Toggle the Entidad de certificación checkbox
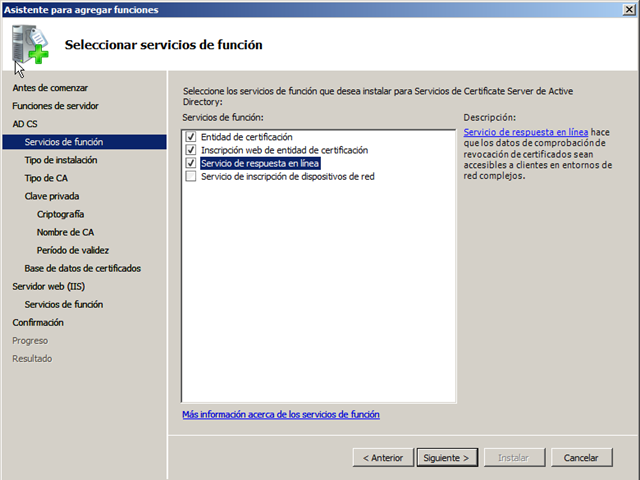Image resolution: width=640 pixels, height=480 pixels. pos(191,136)
